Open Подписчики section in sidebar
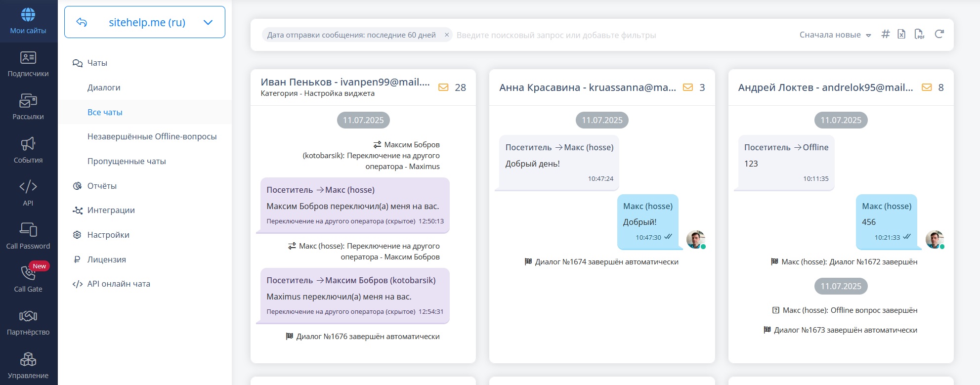 pos(28,64)
